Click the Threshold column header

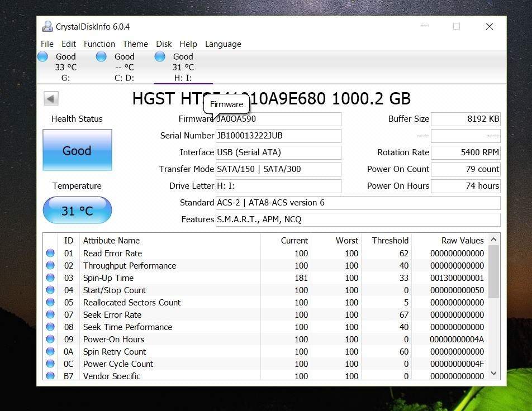tap(386, 241)
